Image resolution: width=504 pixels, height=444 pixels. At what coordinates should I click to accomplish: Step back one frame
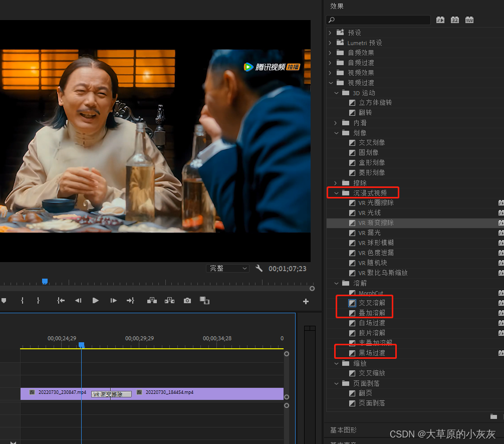[78, 301]
